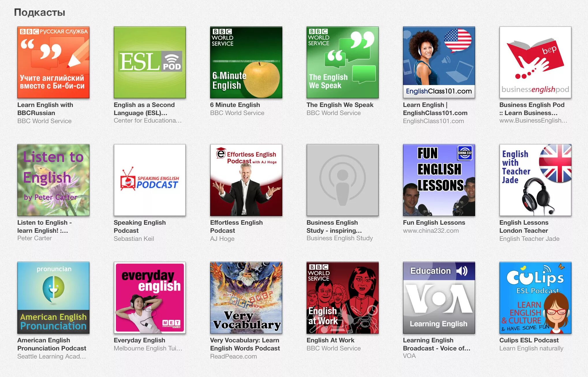Screen dimensions: 588x377
Task: Open the ESL Pod podcast artwork
Action: pyautogui.click(x=150, y=62)
